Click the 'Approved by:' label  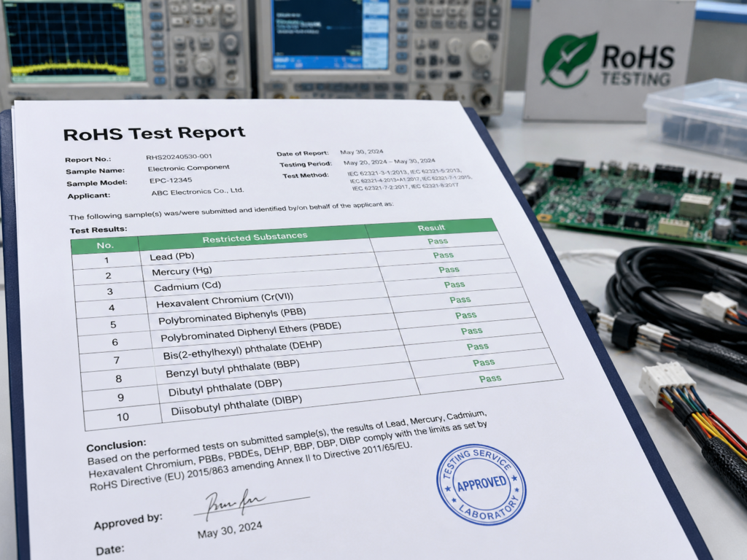[x=128, y=521]
